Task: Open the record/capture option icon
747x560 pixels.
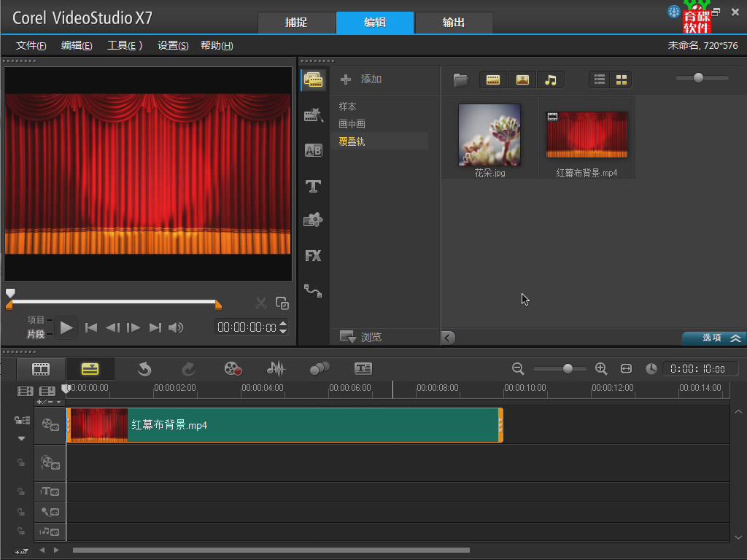Action: pos(233,369)
